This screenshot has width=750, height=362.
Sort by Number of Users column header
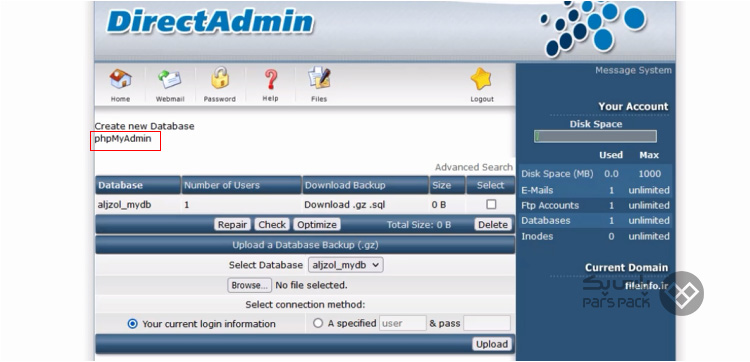(x=241, y=185)
